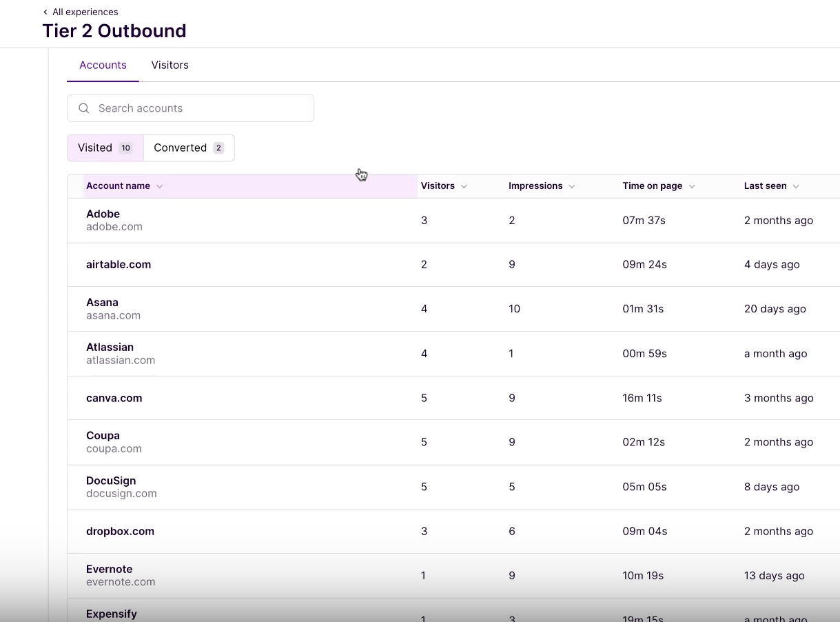
Task: Click airtable.com's last seen 4 days ago
Action: [772, 265]
